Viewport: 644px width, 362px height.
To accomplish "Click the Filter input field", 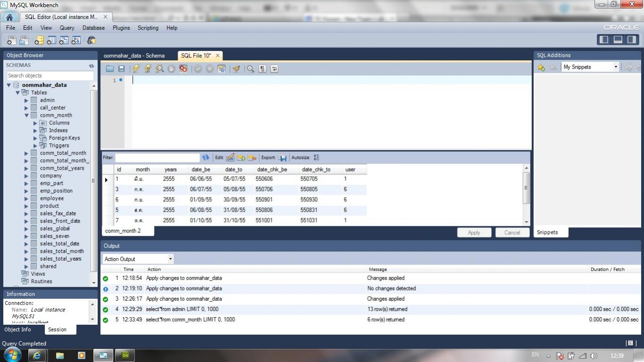I will [157, 157].
